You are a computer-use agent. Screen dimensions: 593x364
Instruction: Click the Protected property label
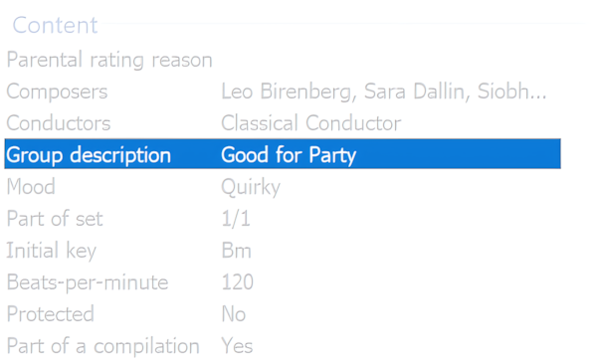(51, 314)
